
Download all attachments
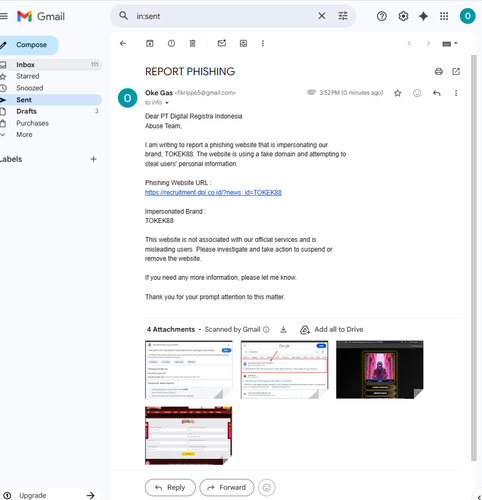click(x=283, y=330)
